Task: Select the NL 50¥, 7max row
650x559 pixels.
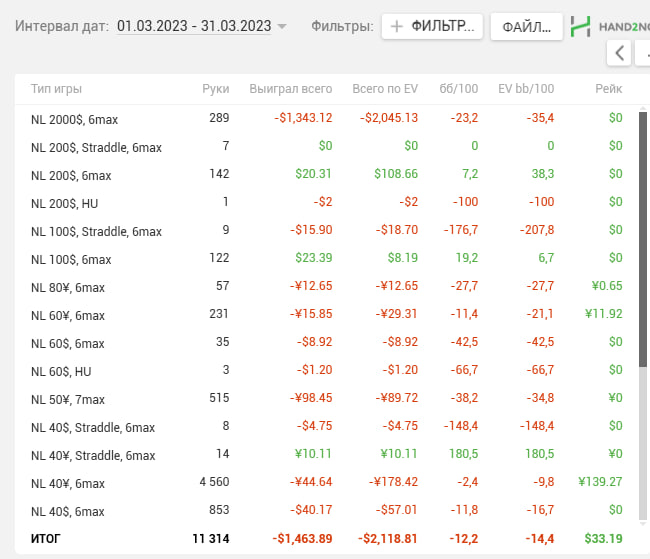Action: click(x=327, y=399)
